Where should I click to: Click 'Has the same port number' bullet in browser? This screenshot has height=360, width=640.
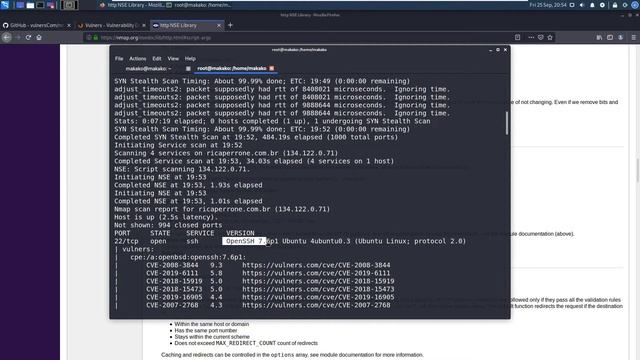(x=206, y=331)
